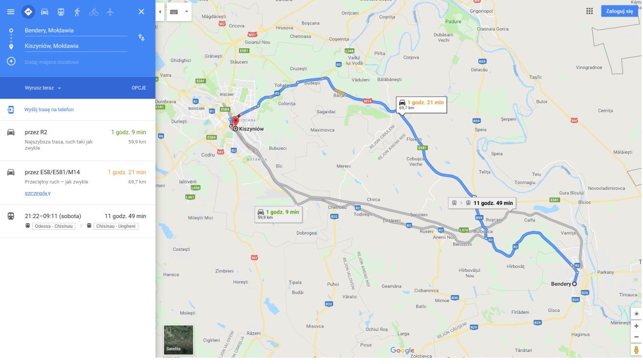
Task: Choose walking travel mode icon
Action: (x=77, y=12)
